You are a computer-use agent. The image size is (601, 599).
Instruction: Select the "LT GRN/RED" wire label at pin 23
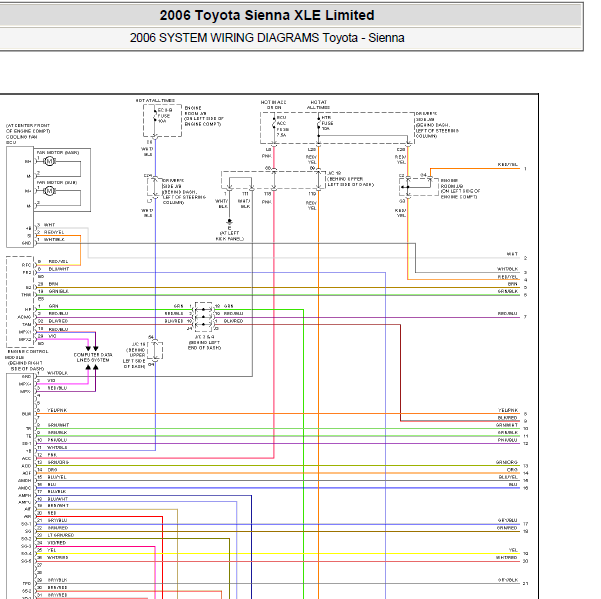pyautogui.click(x=61, y=535)
